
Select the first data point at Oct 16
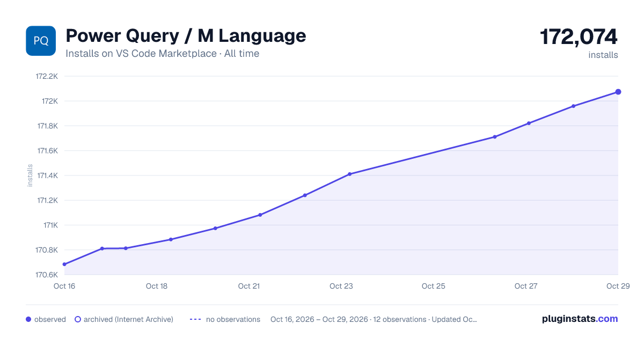[64, 264]
